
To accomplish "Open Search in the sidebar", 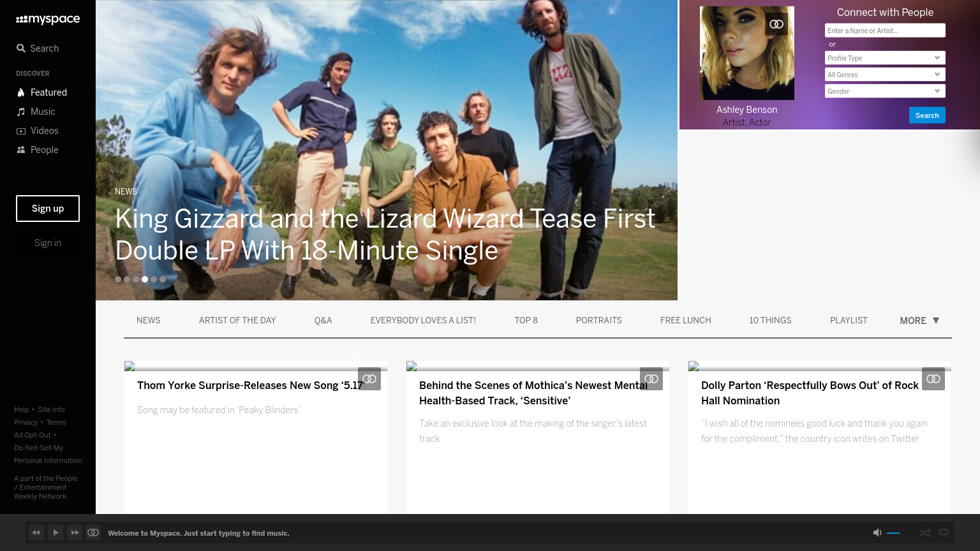I will click(x=38, y=48).
